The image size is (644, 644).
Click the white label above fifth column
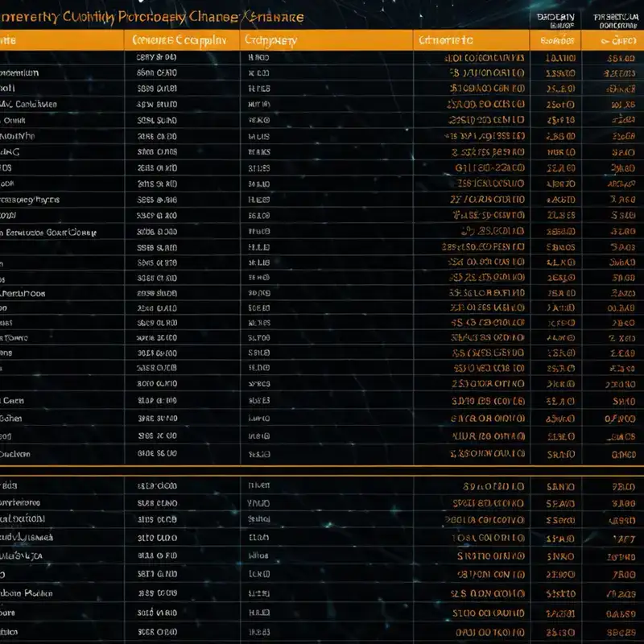(555, 21)
